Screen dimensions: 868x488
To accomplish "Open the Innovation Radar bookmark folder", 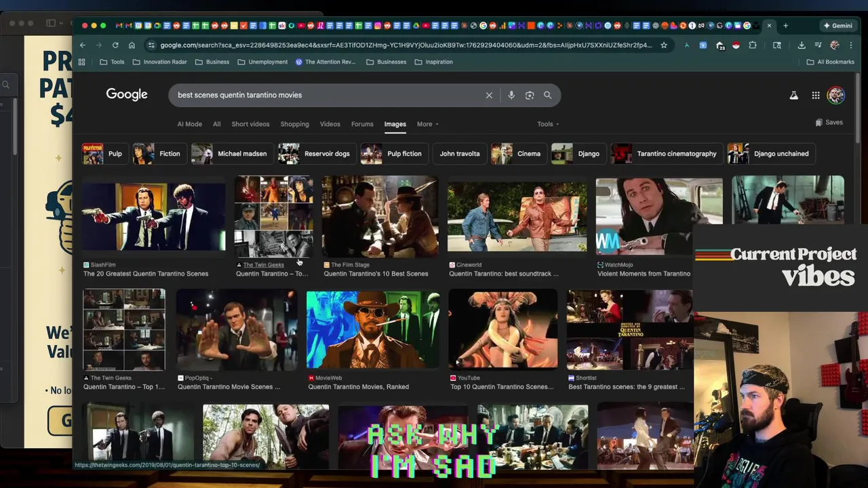I will (159, 62).
